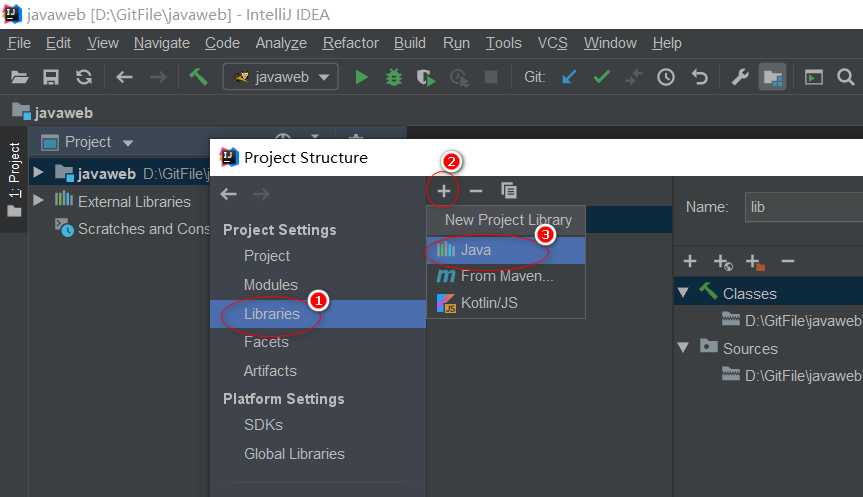Viewport: 863px width, 497px height.
Task: Click the Save All floppy icon
Action: tap(51, 77)
